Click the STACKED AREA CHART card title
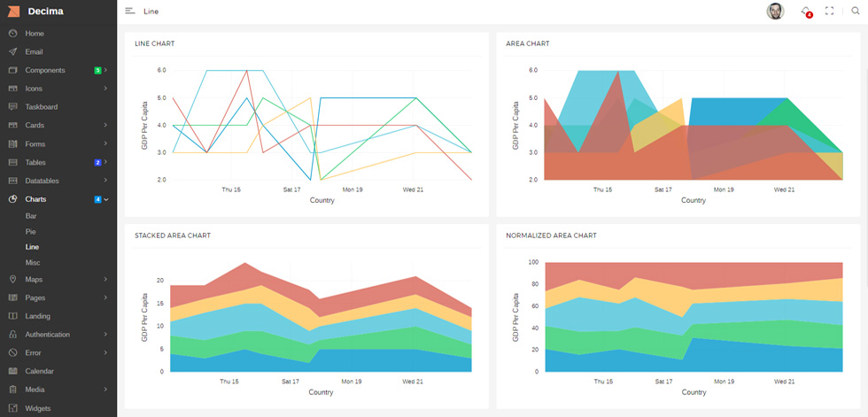 pos(173,236)
